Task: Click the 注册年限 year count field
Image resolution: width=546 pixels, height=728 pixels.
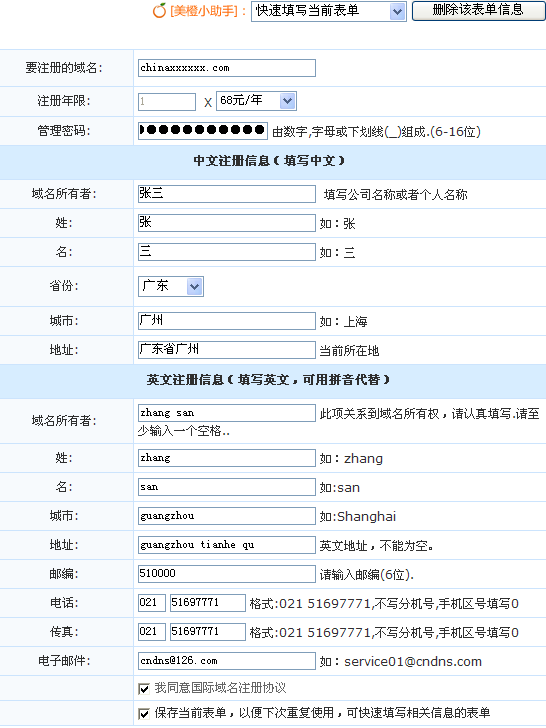Action: tap(167, 102)
